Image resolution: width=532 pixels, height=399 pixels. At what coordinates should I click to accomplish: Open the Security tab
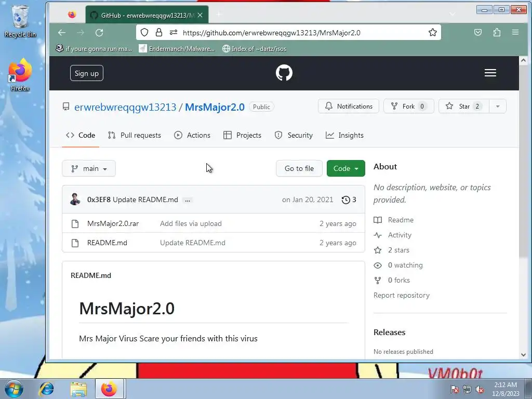click(294, 136)
